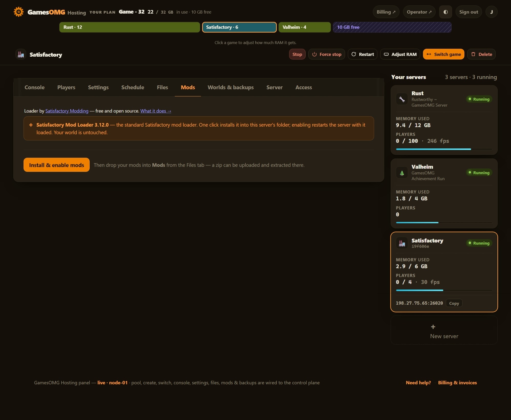Click the diamond icon in mod loader notice
The image size is (511, 420).
(31, 125)
